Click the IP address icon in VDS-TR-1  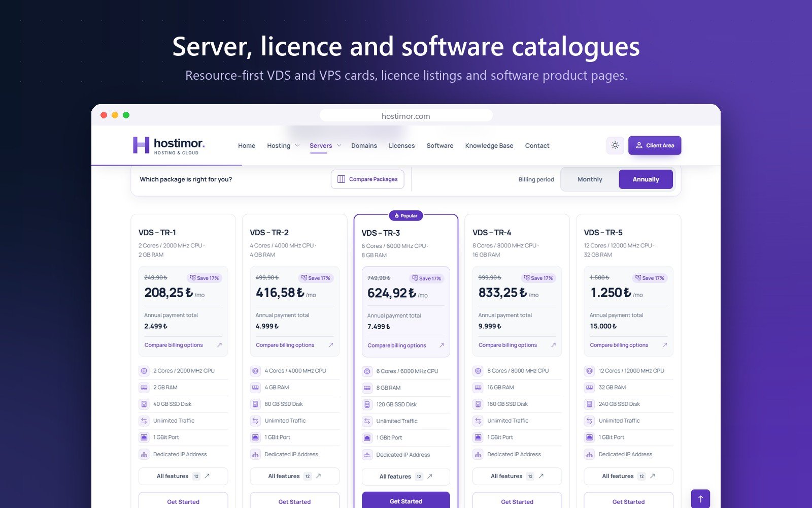click(x=144, y=455)
